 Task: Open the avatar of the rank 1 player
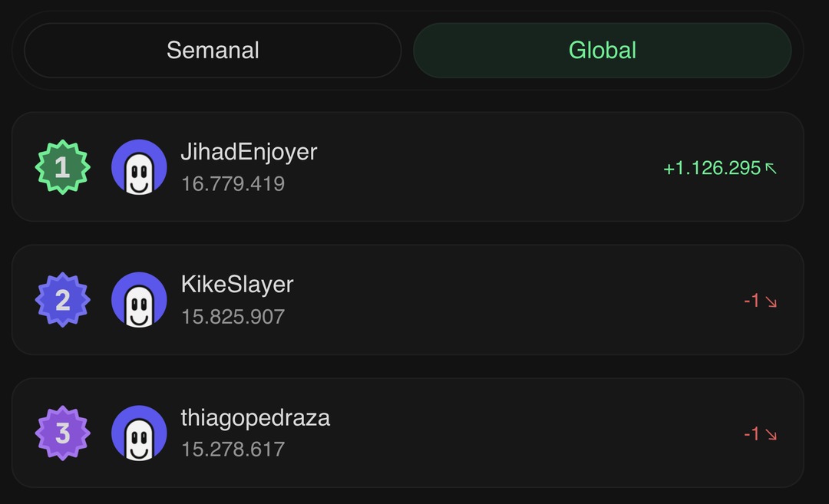click(x=139, y=167)
